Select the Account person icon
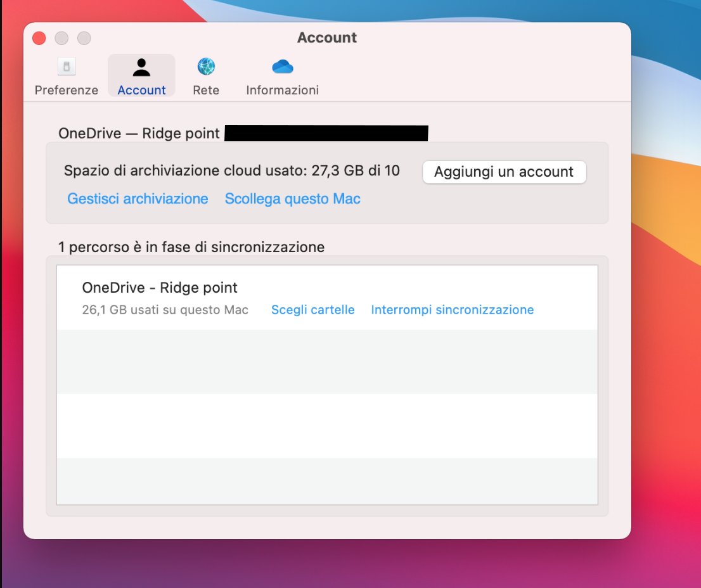Viewport: 701px width, 588px height. point(141,67)
